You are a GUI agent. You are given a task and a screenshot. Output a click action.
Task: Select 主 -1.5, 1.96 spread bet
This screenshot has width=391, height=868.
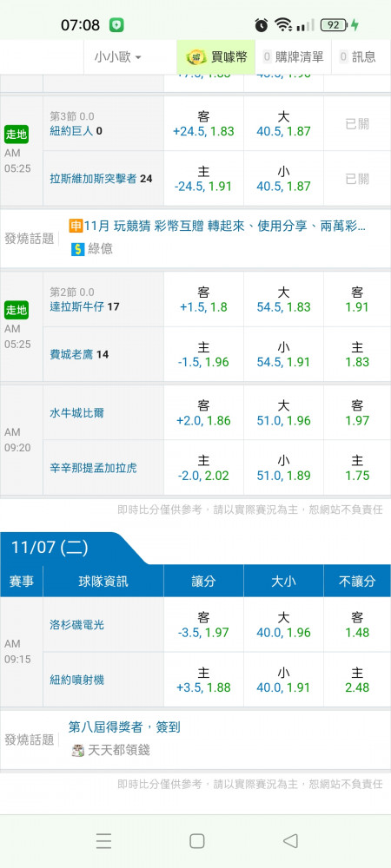(204, 354)
